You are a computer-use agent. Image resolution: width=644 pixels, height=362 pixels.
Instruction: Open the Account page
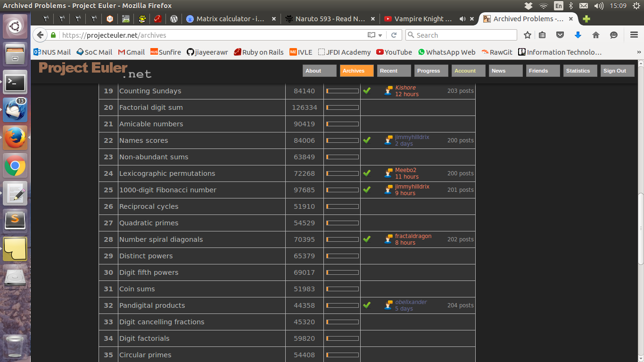469,71
